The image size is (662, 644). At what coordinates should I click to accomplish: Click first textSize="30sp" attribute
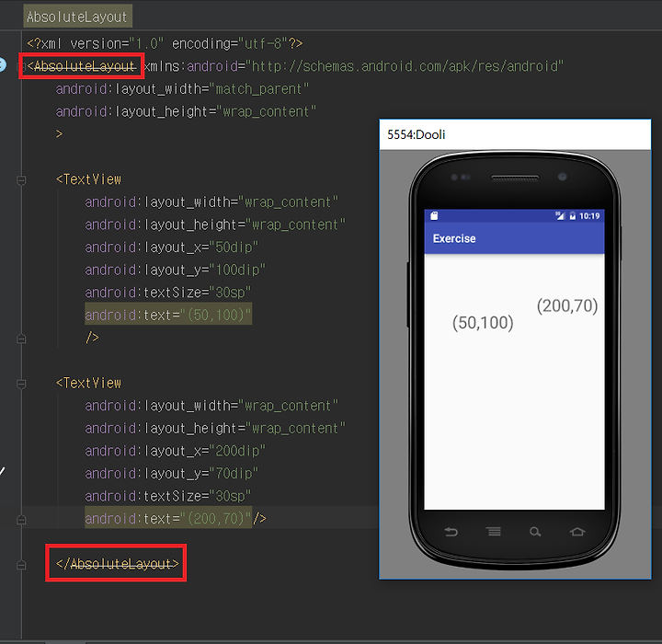168,293
